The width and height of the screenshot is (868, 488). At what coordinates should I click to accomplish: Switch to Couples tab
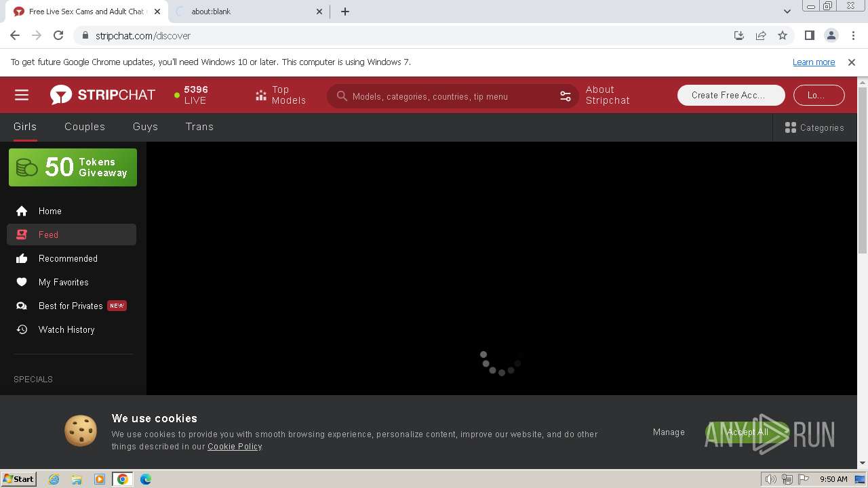[85, 127]
